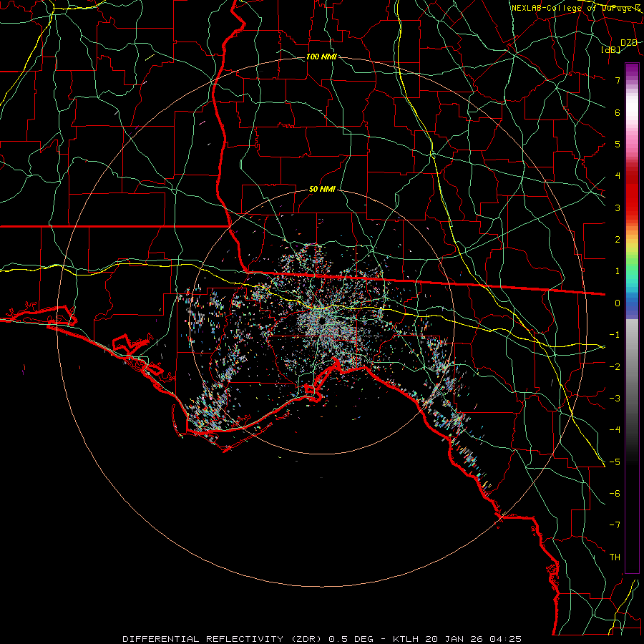Click the 6 dB value on color scale
This screenshot has width=644, height=644.
[x=618, y=112]
